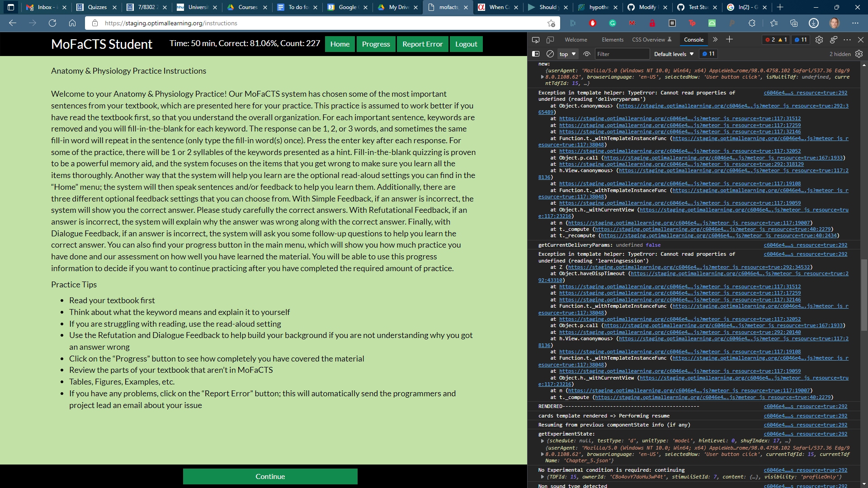
Task: Switch to the Elements tab in DevTools
Action: coord(613,40)
